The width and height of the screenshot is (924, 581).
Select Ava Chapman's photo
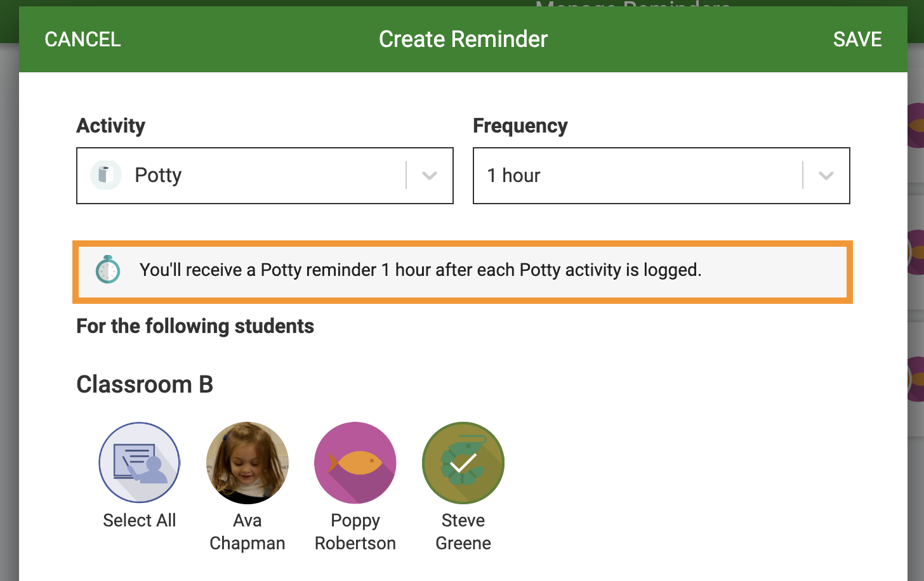(x=247, y=463)
